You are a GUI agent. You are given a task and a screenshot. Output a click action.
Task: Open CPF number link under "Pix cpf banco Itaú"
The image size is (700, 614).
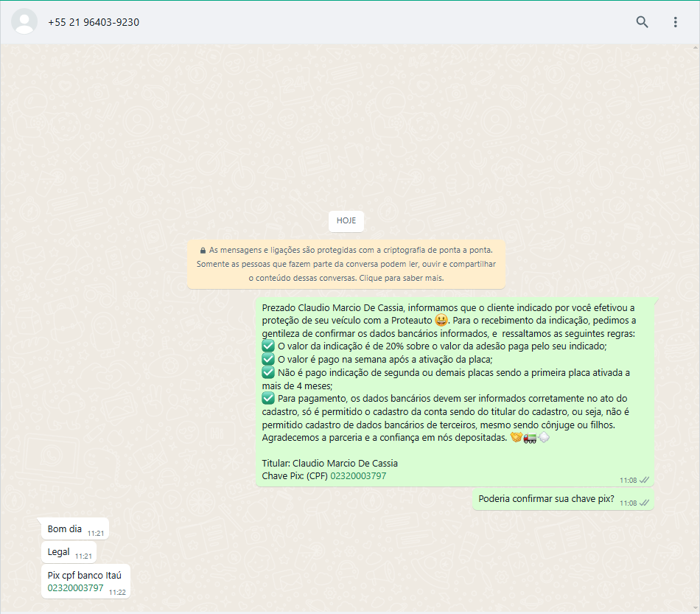75,588
